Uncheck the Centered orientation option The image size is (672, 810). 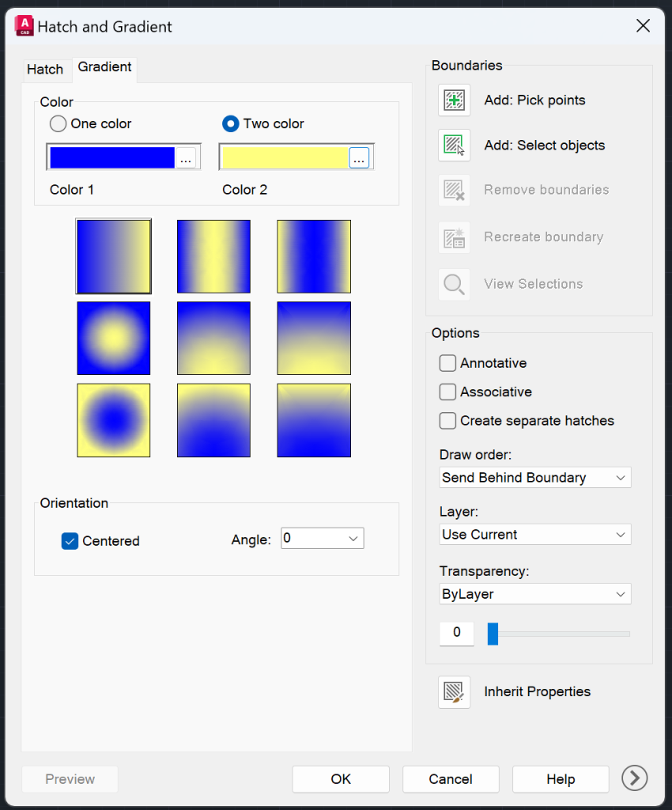[x=70, y=541]
